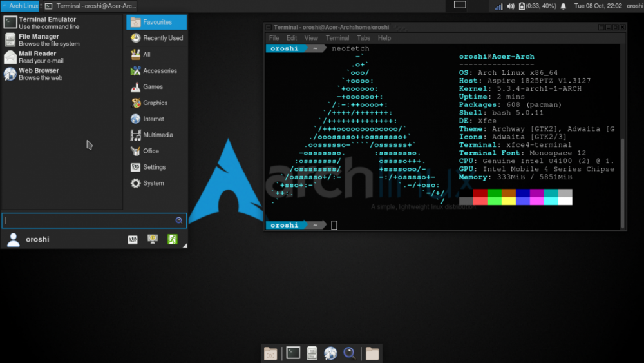Open the battery status indicator

pos(537,6)
